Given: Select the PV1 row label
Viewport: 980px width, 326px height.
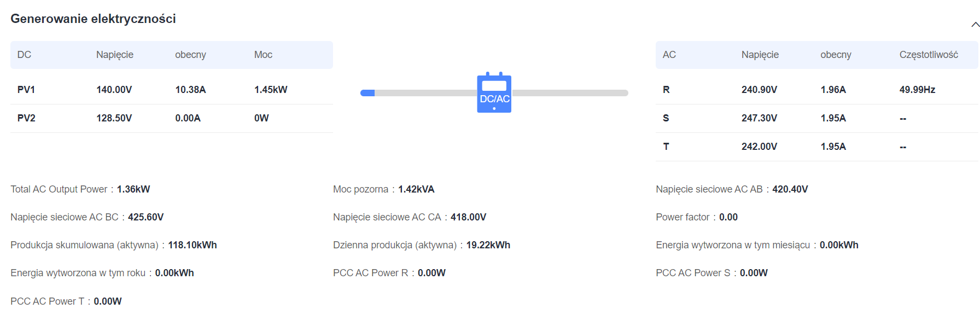Looking at the screenshot, I should (26, 90).
